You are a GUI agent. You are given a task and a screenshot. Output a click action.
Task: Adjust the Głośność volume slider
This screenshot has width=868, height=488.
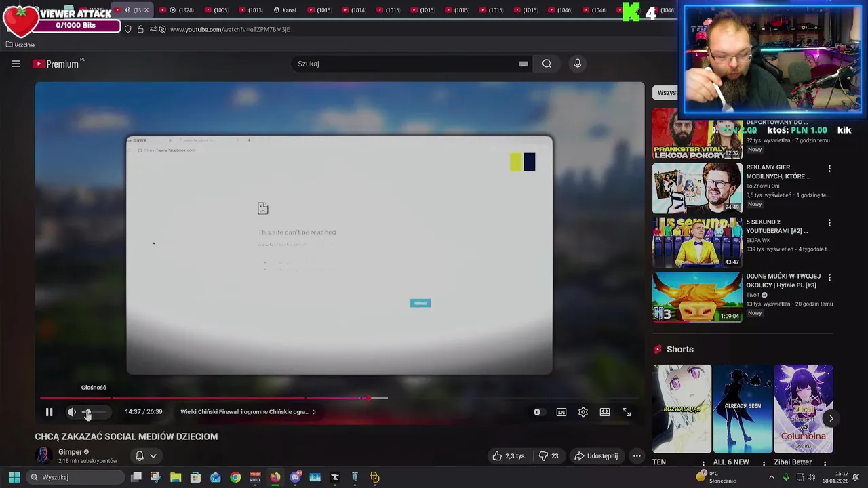[95, 412]
